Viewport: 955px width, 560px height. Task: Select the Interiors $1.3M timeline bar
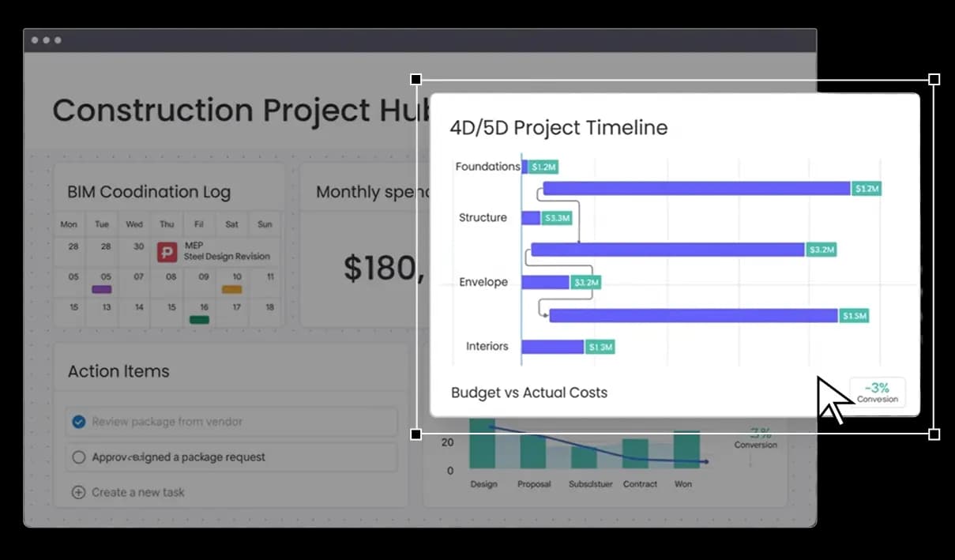552,347
